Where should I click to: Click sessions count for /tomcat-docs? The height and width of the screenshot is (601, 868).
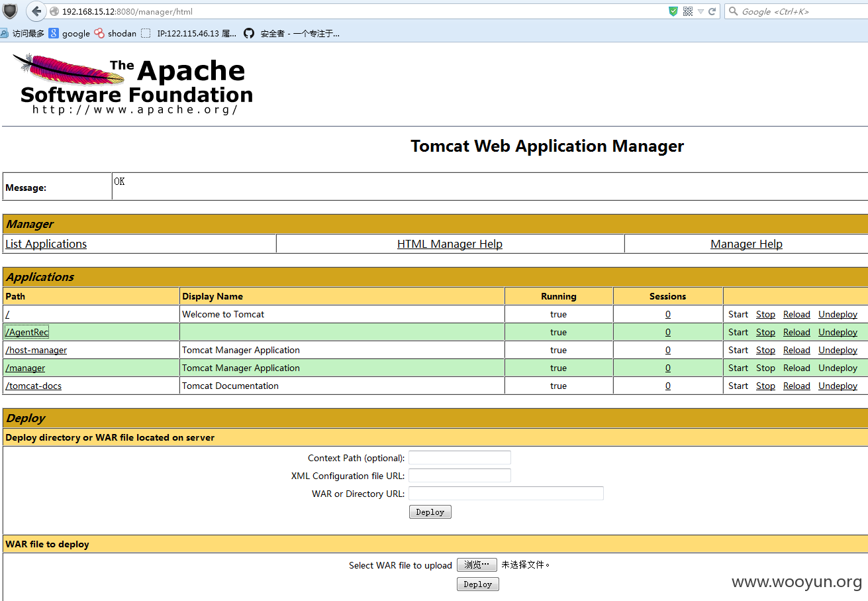[x=668, y=386]
